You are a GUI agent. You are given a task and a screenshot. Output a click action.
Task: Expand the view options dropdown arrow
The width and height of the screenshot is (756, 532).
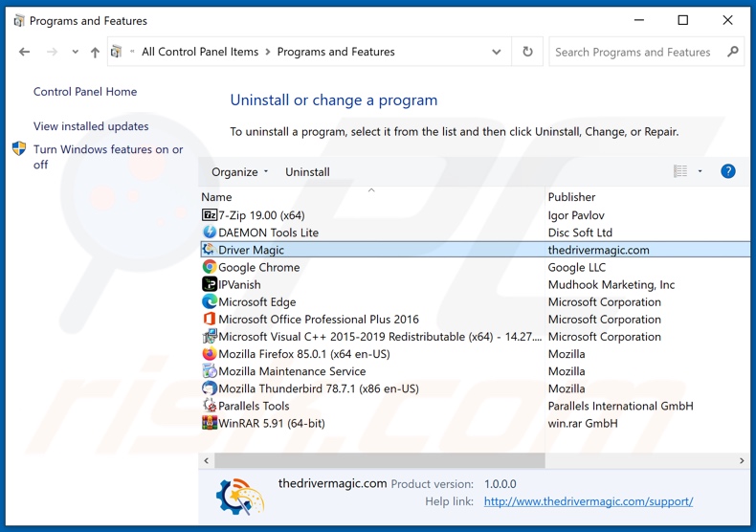pyautogui.click(x=700, y=171)
